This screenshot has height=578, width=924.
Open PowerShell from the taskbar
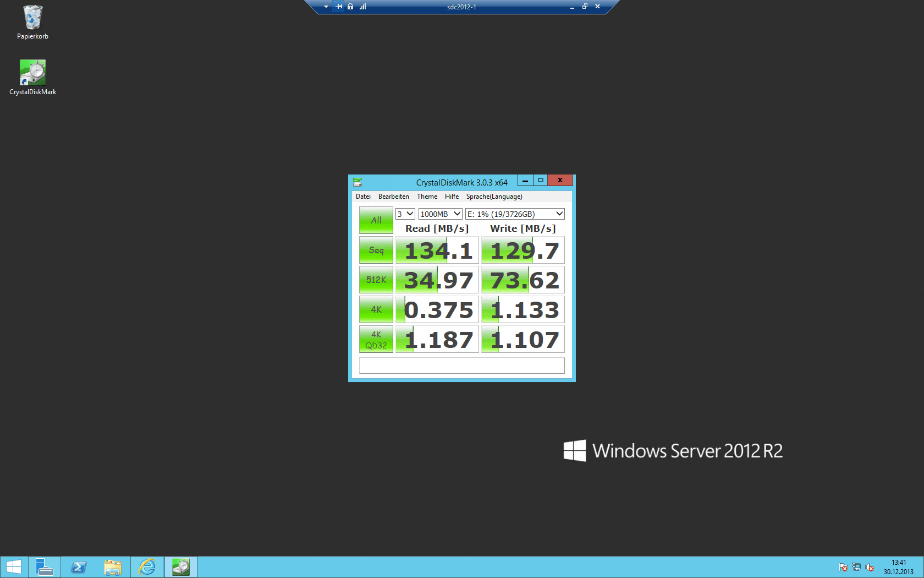(x=79, y=567)
